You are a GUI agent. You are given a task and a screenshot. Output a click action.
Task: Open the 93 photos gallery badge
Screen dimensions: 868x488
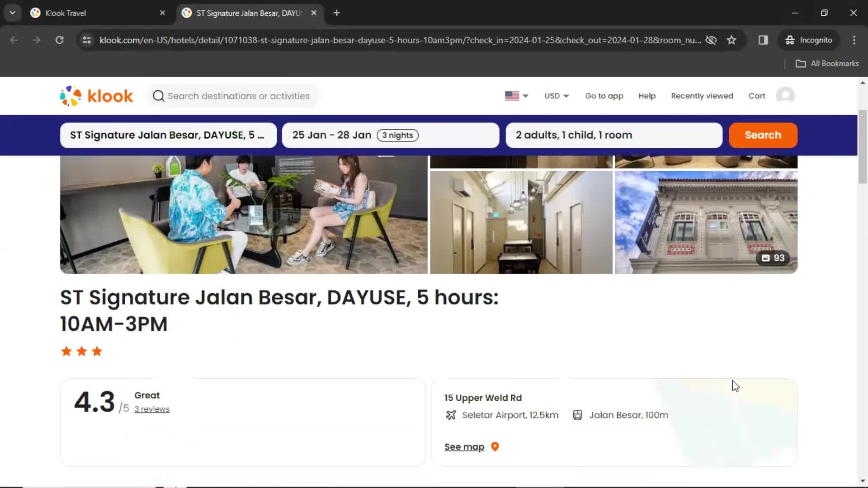click(773, 258)
